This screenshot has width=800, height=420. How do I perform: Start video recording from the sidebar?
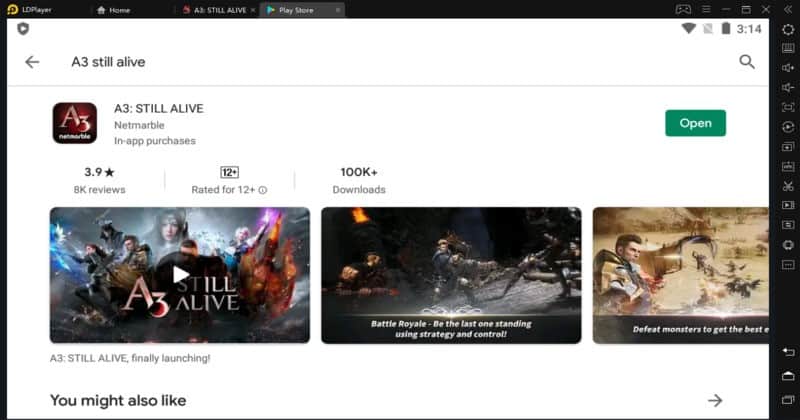pyautogui.click(x=788, y=205)
